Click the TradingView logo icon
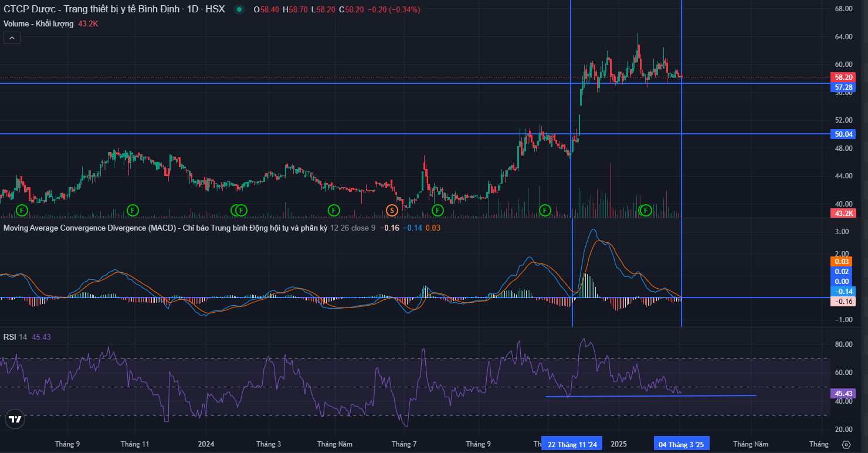The image size is (868, 453). click(x=15, y=419)
